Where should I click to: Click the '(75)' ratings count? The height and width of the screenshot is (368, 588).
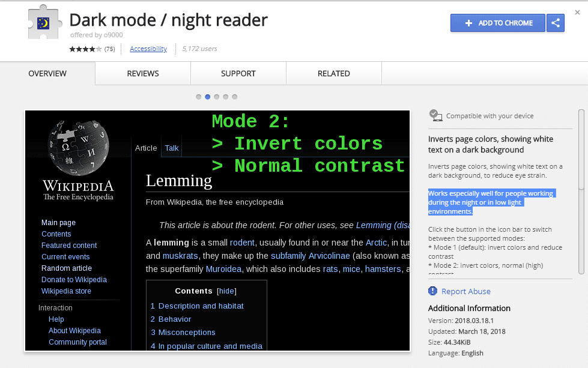click(109, 49)
